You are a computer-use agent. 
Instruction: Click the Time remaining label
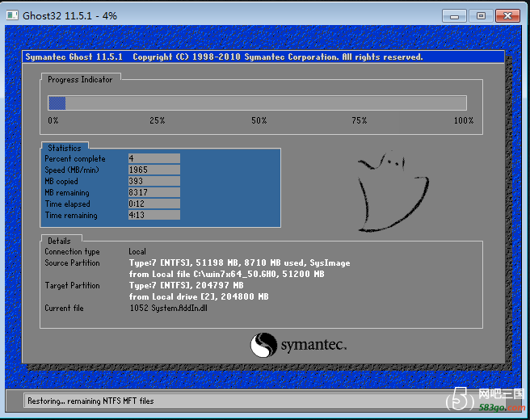pyautogui.click(x=71, y=215)
